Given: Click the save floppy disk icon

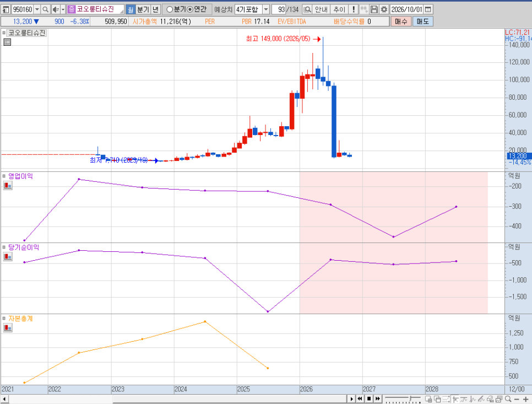Looking at the screenshot, I should coord(374,9).
